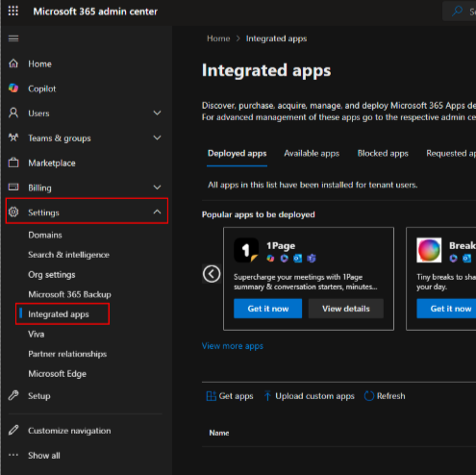476x475 pixels.
Task: Expand the Users section chevron
Action: [x=157, y=112]
